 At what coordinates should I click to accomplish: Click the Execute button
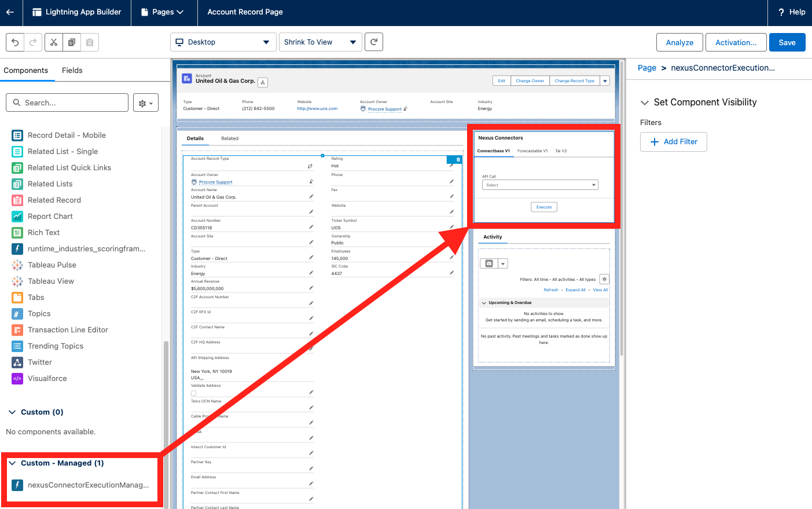click(544, 207)
